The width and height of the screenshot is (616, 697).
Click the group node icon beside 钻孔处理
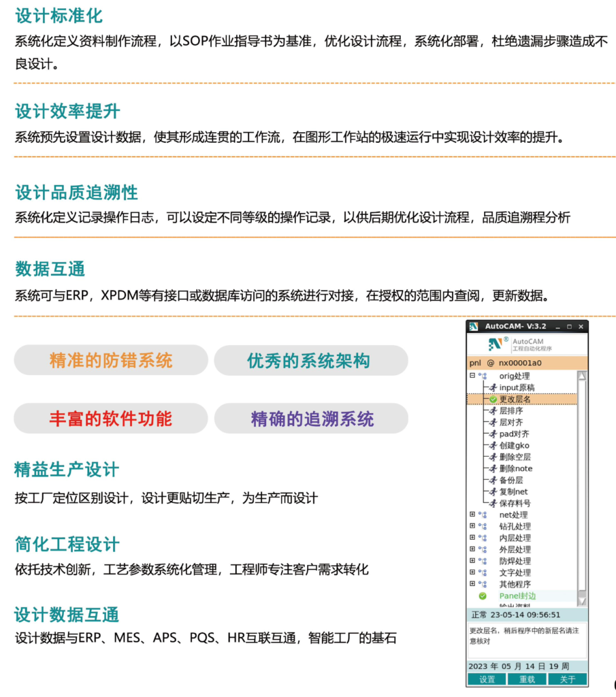pyautogui.click(x=483, y=526)
